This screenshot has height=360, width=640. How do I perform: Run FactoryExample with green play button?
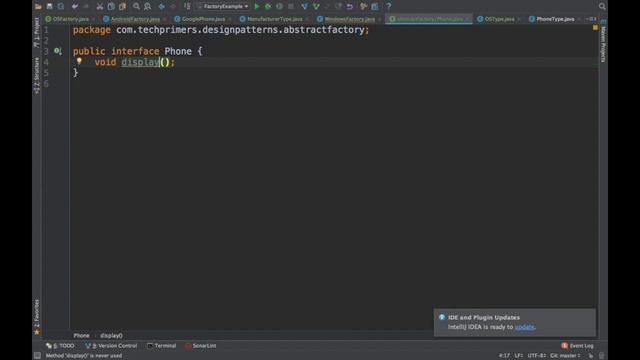click(257, 7)
